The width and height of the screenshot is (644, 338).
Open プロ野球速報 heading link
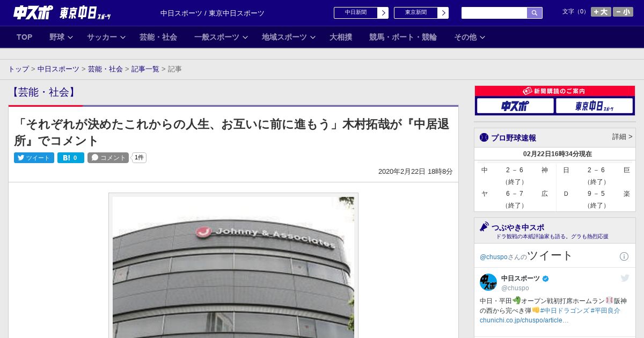[x=514, y=138]
